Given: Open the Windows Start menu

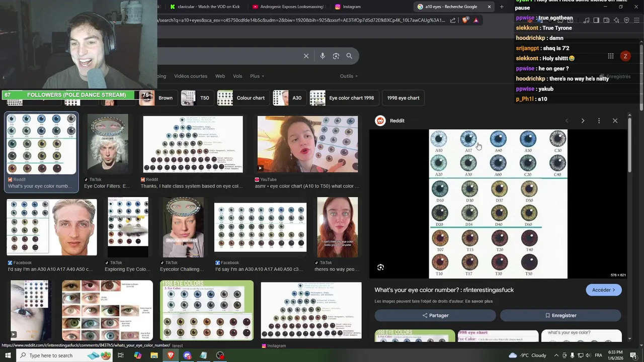Looking at the screenshot, I should [8, 355].
